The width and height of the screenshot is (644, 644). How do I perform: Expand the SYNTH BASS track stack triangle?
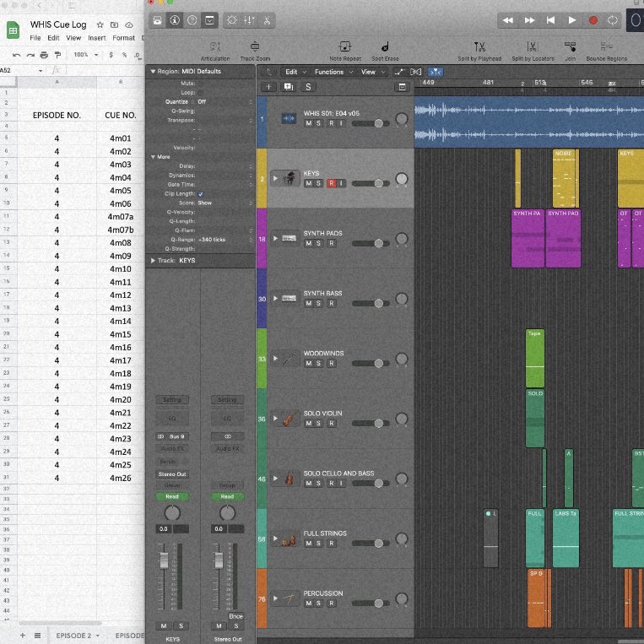(x=275, y=298)
